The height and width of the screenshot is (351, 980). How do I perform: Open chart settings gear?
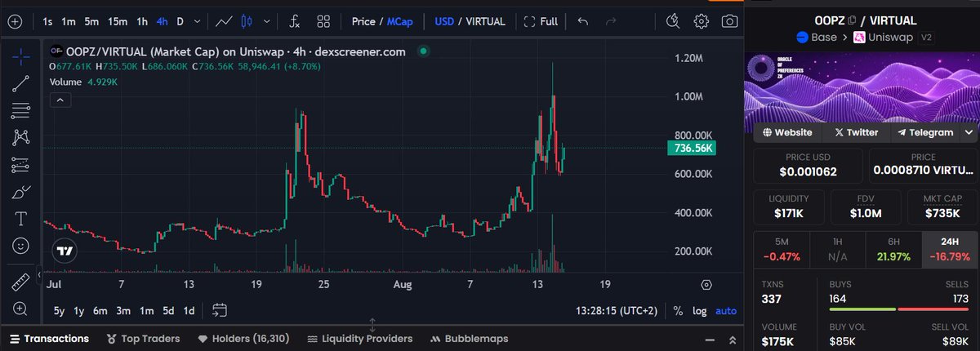(x=702, y=21)
